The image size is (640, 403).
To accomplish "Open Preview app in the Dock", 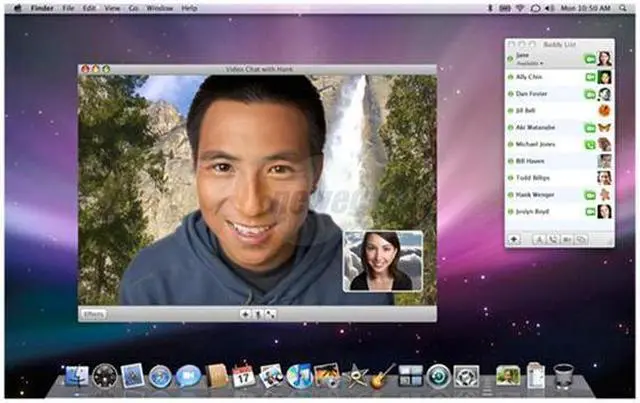I will (x=271, y=376).
